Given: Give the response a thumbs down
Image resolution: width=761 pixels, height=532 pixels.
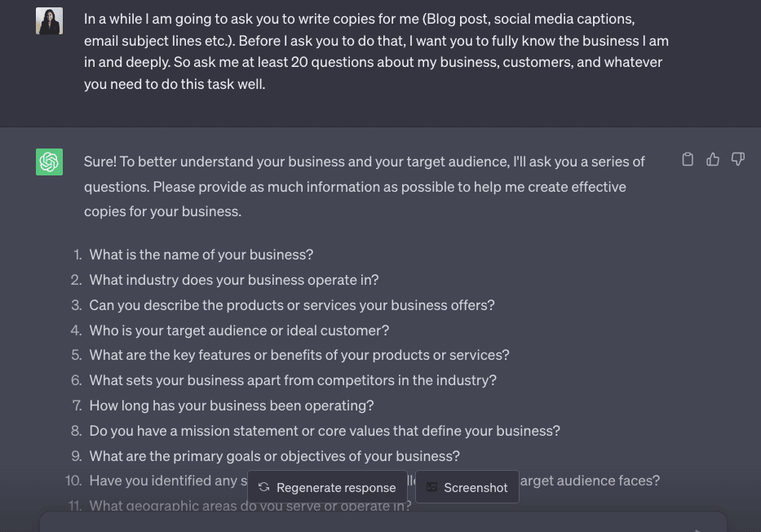Looking at the screenshot, I should (738, 160).
